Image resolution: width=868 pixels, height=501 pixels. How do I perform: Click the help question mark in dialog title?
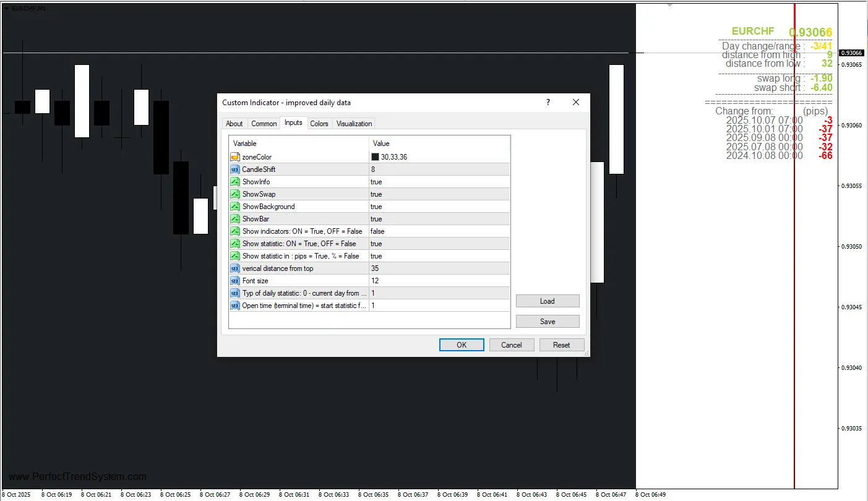(548, 103)
